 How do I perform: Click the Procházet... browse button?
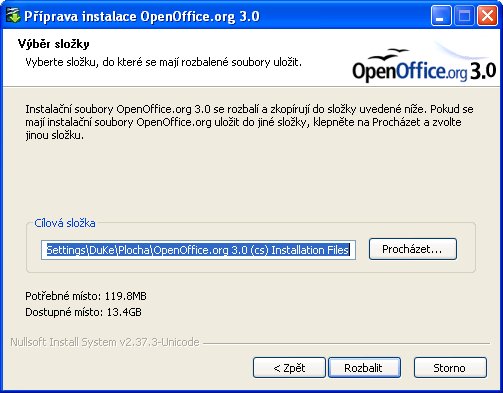(413, 249)
